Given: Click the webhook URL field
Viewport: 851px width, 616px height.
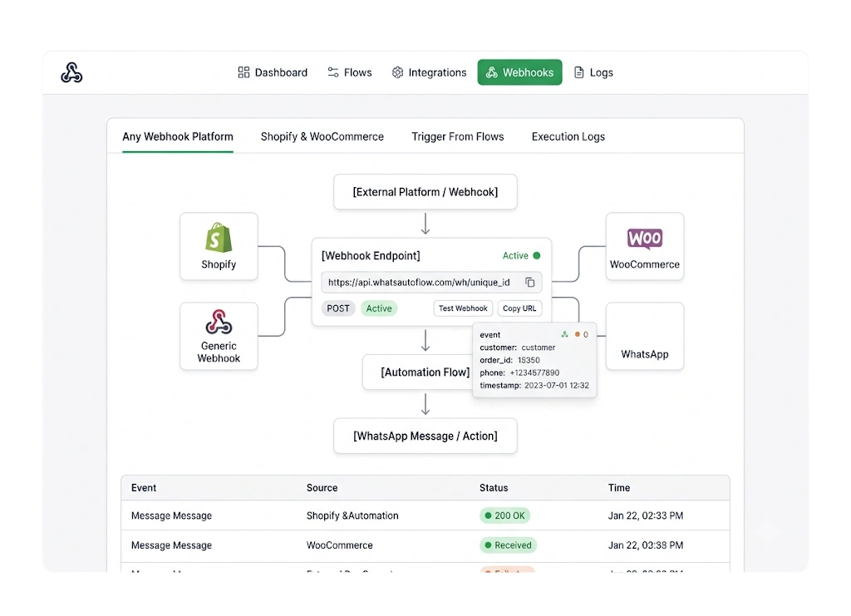Looking at the screenshot, I should [431, 282].
